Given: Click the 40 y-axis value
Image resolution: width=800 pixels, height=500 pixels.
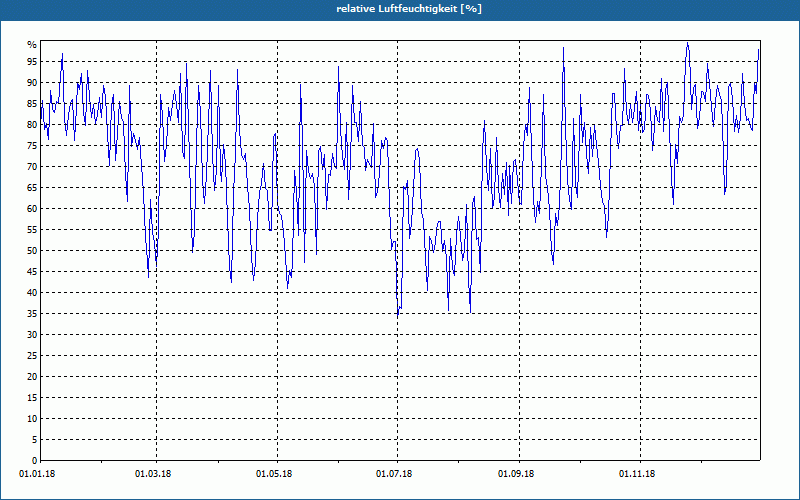Looking at the screenshot, I should [x=32, y=293].
